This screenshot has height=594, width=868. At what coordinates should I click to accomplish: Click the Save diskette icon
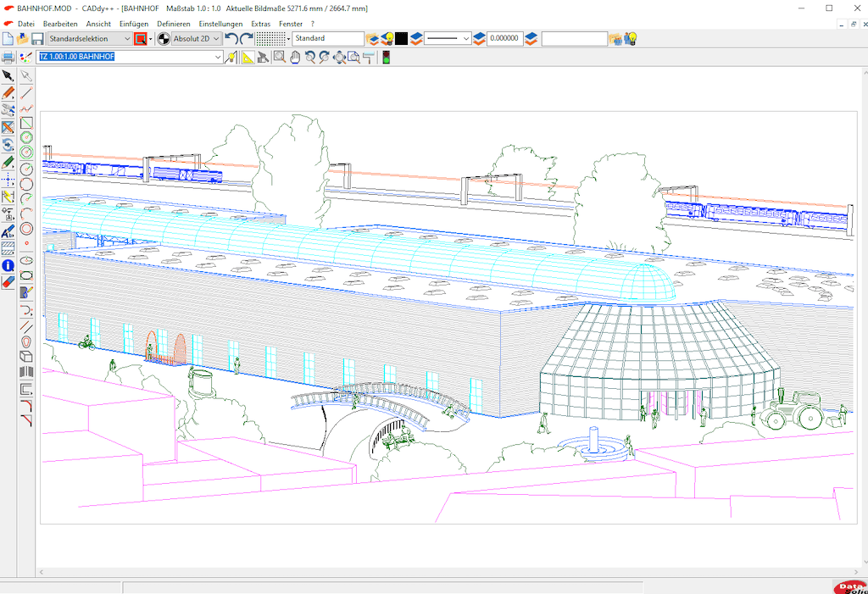tap(37, 39)
